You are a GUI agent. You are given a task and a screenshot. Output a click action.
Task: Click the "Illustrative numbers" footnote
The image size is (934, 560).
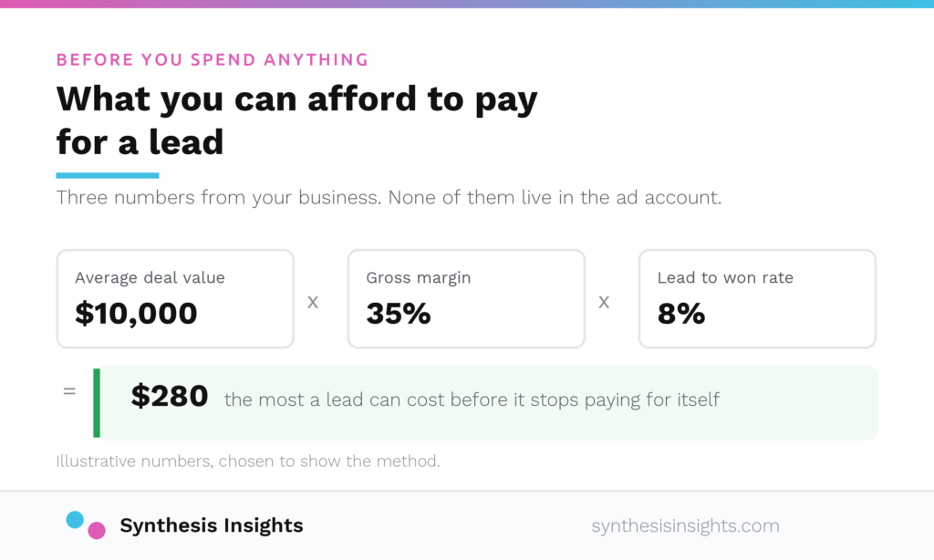click(x=248, y=461)
